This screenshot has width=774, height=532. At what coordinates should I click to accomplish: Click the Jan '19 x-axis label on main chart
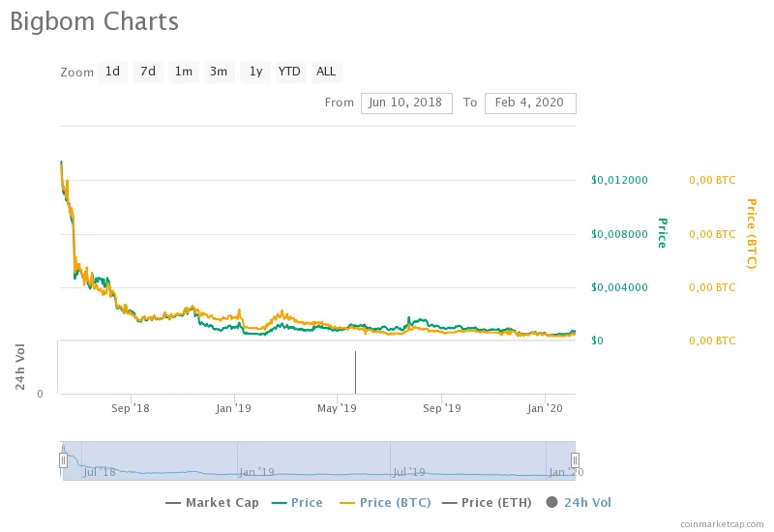[x=233, y=408]
